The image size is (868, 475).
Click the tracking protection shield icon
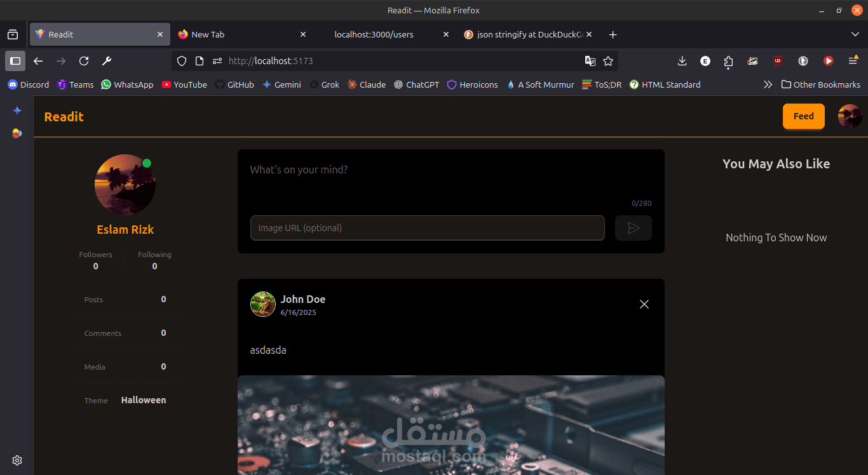click(x=182, y=61)
